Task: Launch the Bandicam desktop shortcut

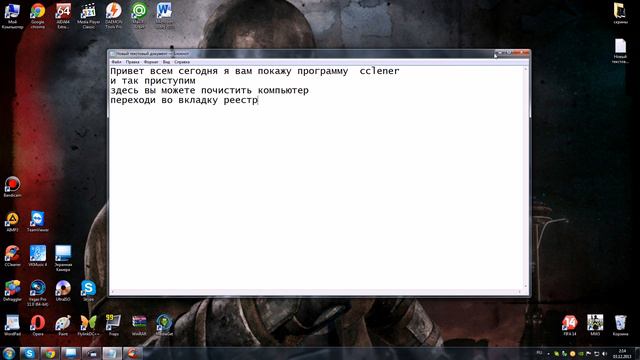Action: coord(12,187)
